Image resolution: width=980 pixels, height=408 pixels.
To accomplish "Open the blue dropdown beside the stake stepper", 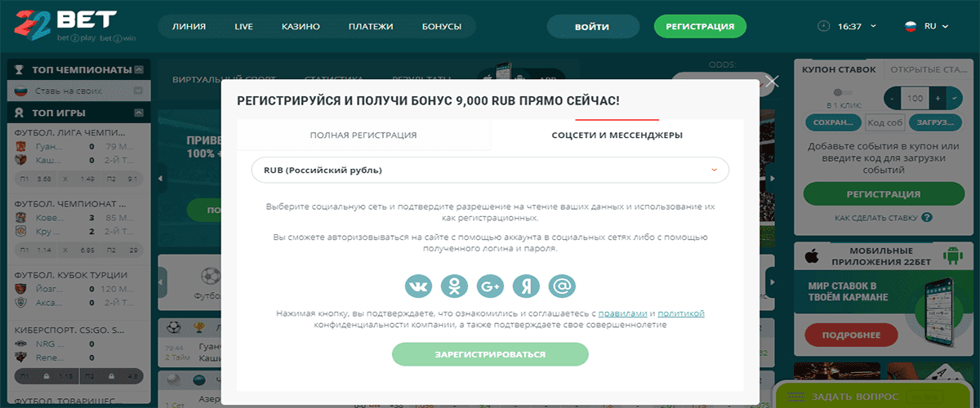I will (x=955, y=98).
